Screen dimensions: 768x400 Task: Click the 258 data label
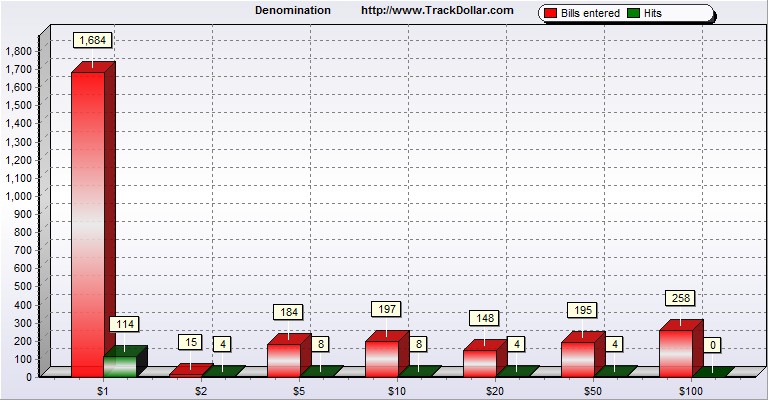click(x=681, y=298)
